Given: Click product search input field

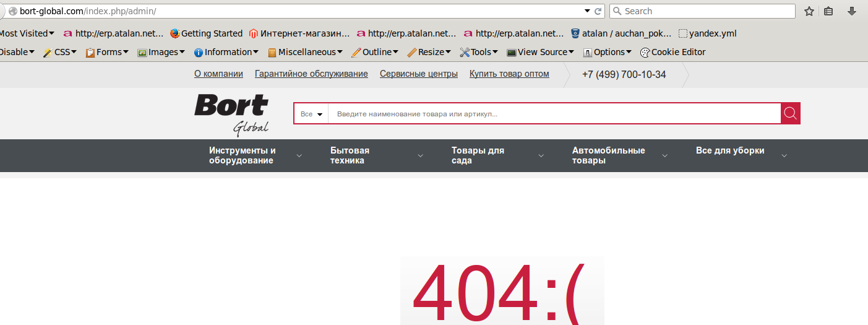Looking at the screenshot, I should 554,114.
